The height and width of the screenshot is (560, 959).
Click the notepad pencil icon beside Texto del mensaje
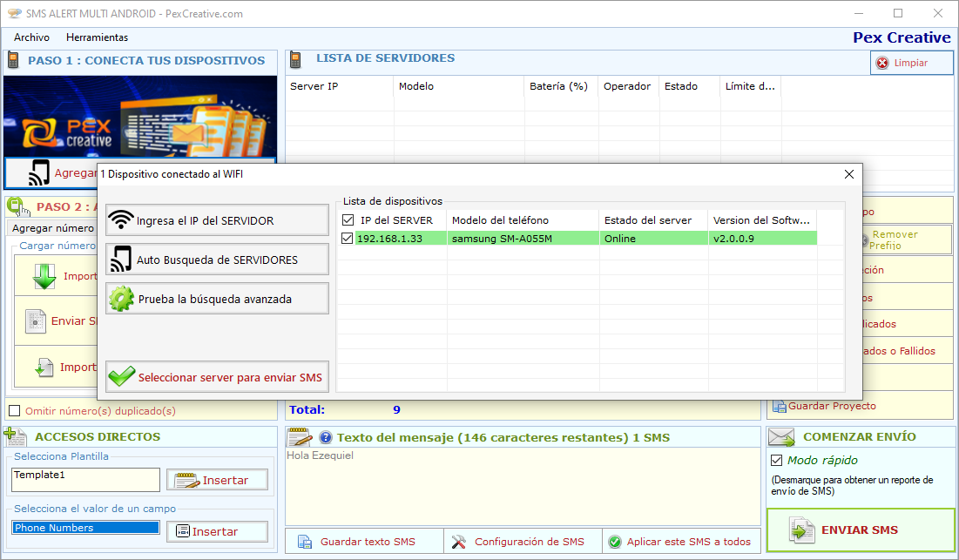pos(300,437)
